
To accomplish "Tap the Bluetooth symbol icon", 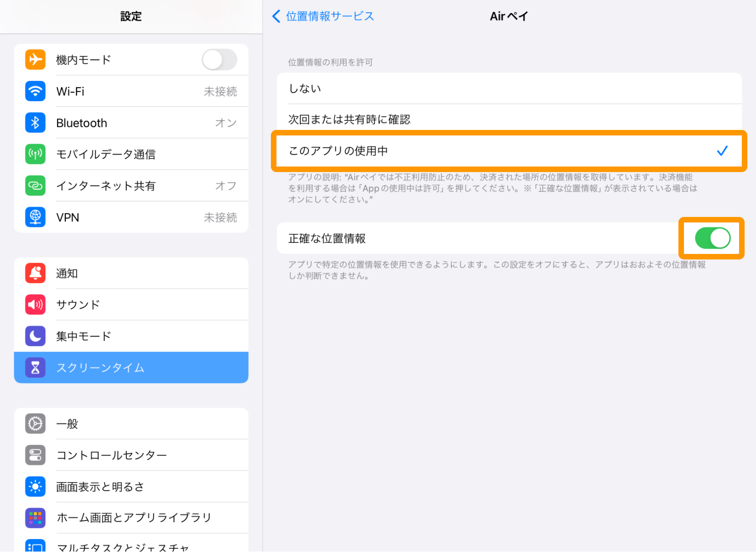I will tap(35, 123).
